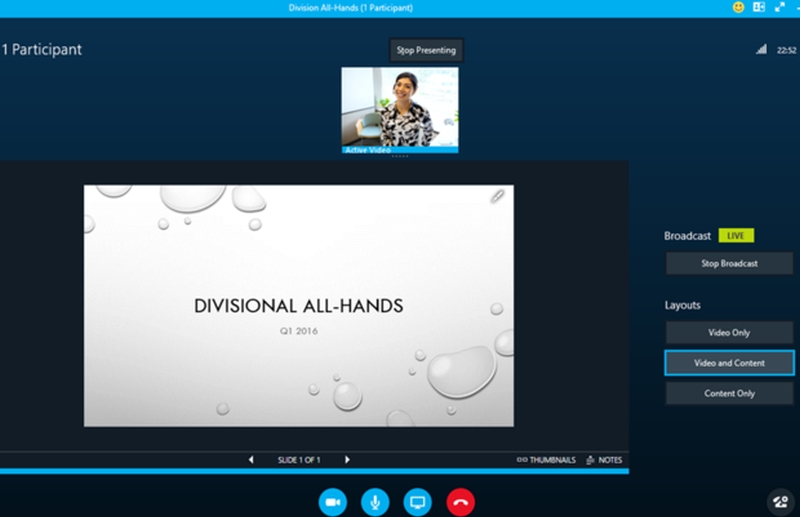Switch to the Content Only layout
The image size is (800, 517).
coord(730,393)
